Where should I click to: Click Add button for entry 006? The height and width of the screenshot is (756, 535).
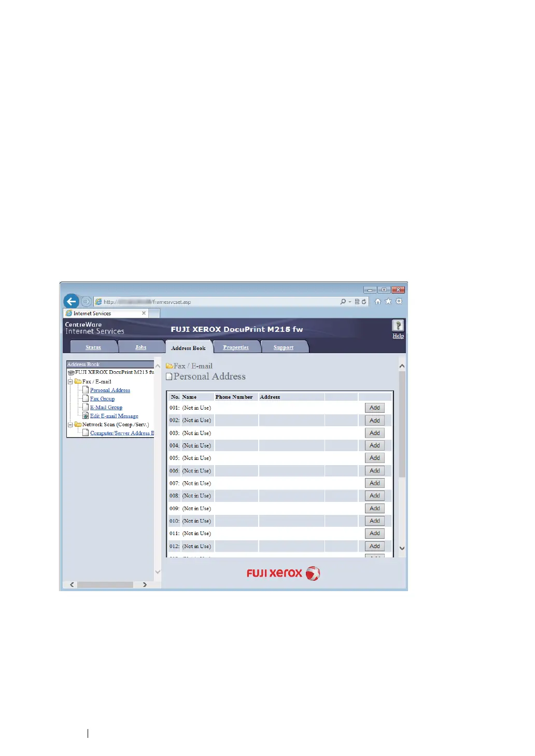click(x=375, y=471)
